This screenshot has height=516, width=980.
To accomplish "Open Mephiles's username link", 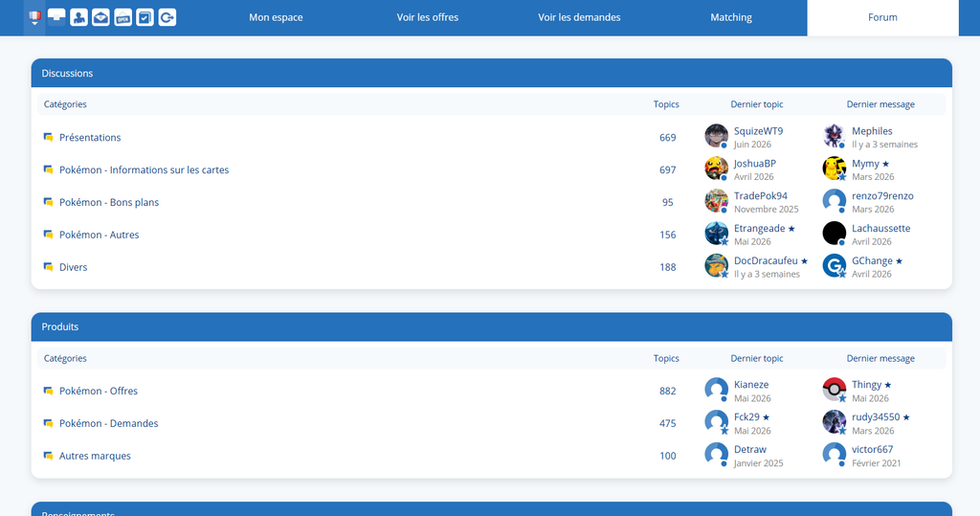I will pyautogui.click(x=872, y=131).
